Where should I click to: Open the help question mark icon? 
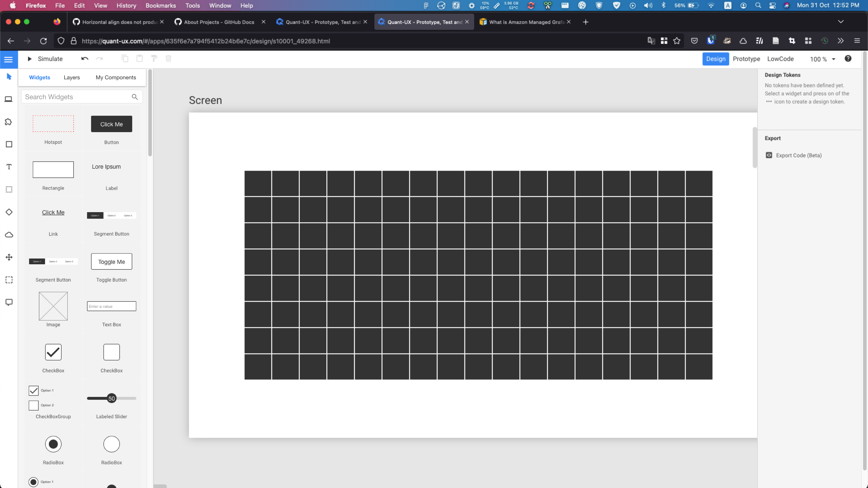coord(848,58)
